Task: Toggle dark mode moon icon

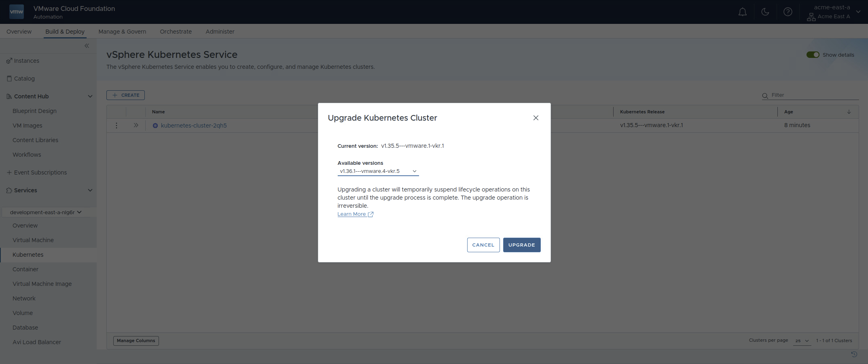Action: (x=765, y=12)
